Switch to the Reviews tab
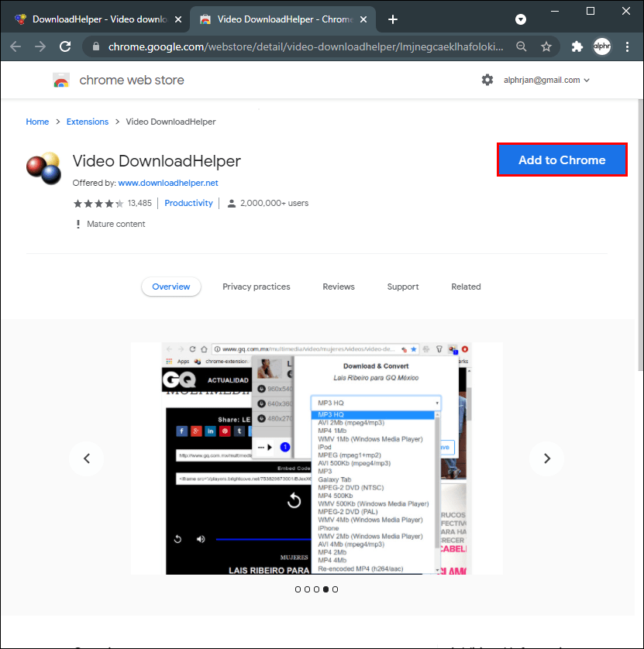 pyautogui.click(x=339, y=287)
